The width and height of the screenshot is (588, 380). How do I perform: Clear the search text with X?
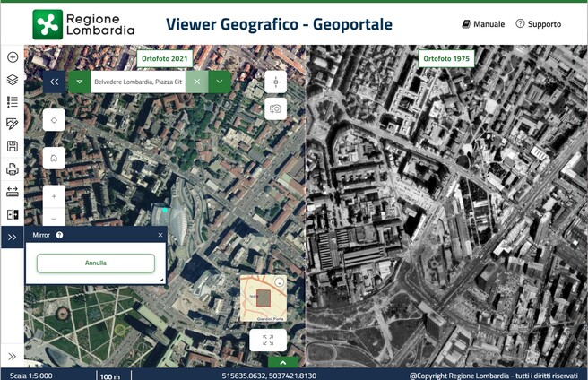pyautogui.click(x=196, y=82)
